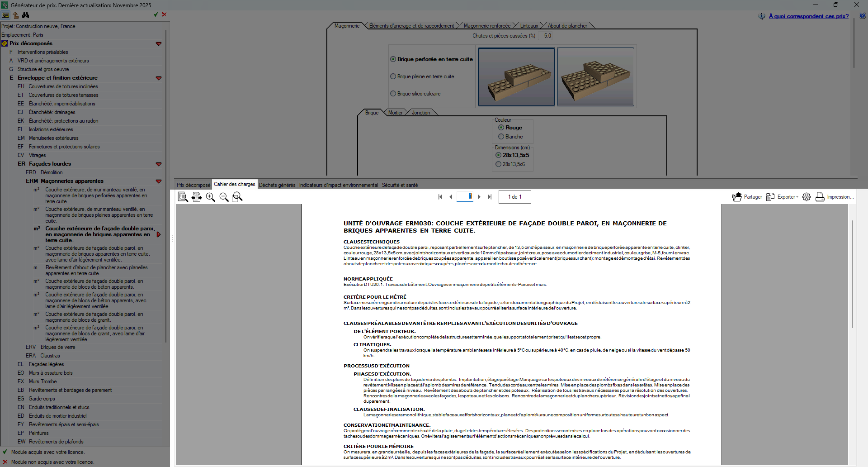Open the Linteaux tab

point(529,26)
